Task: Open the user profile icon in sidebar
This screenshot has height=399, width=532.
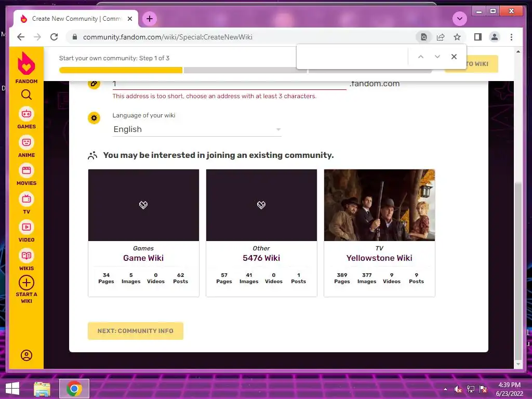Action: [26, 355]
